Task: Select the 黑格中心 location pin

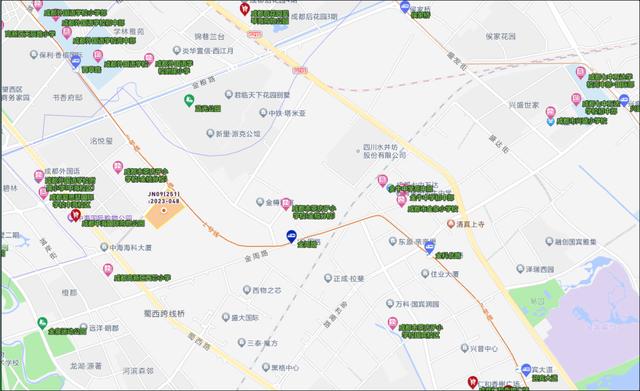Action: [x=266, y=367]
